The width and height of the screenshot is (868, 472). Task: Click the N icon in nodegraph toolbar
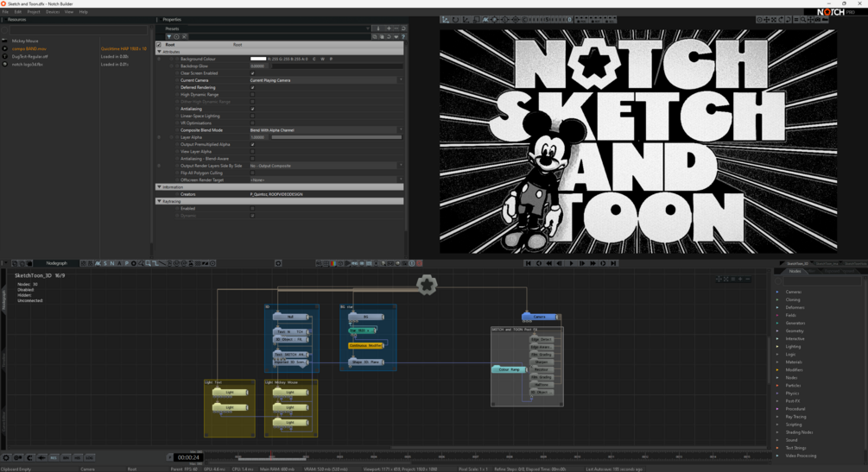point(112,263)
